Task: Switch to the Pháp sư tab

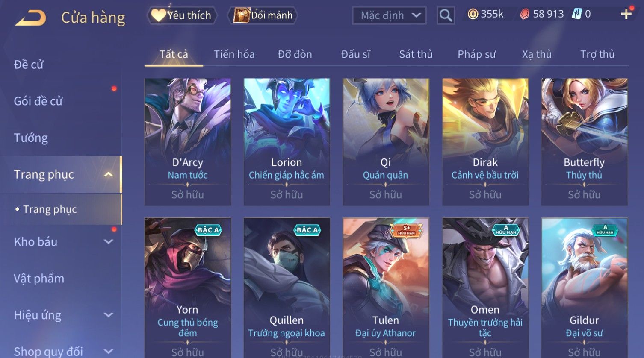Action: [477, 54]
